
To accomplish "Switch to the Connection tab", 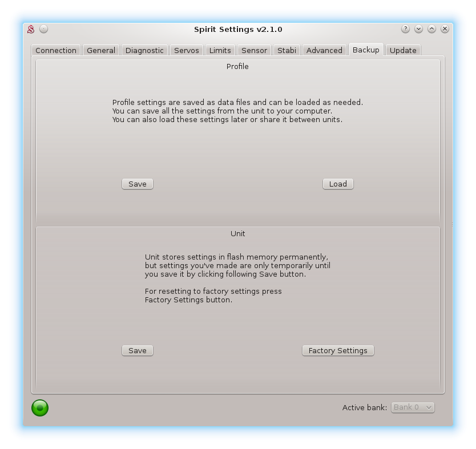I will click(56, 50).
